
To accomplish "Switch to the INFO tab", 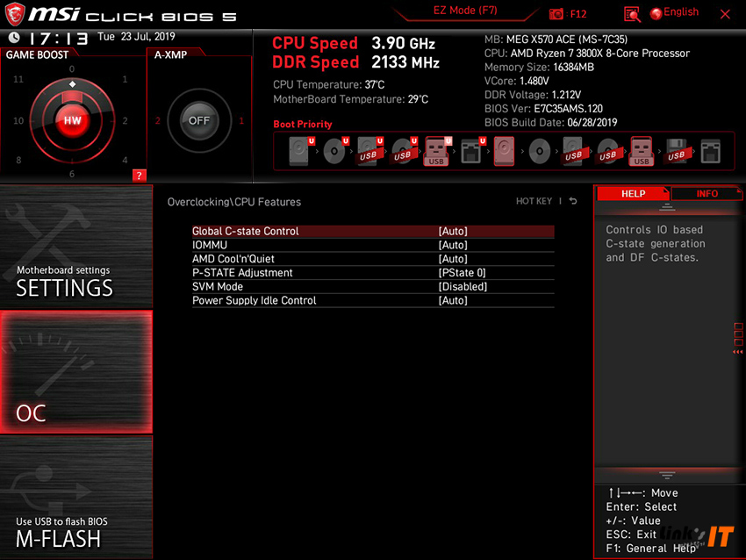I will coord(707,194).
